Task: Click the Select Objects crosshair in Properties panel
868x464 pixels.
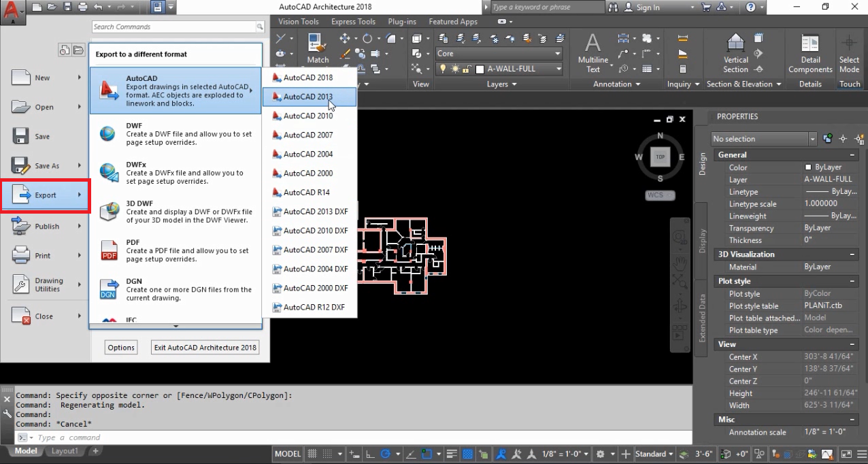Action: [x=843, y=139]
